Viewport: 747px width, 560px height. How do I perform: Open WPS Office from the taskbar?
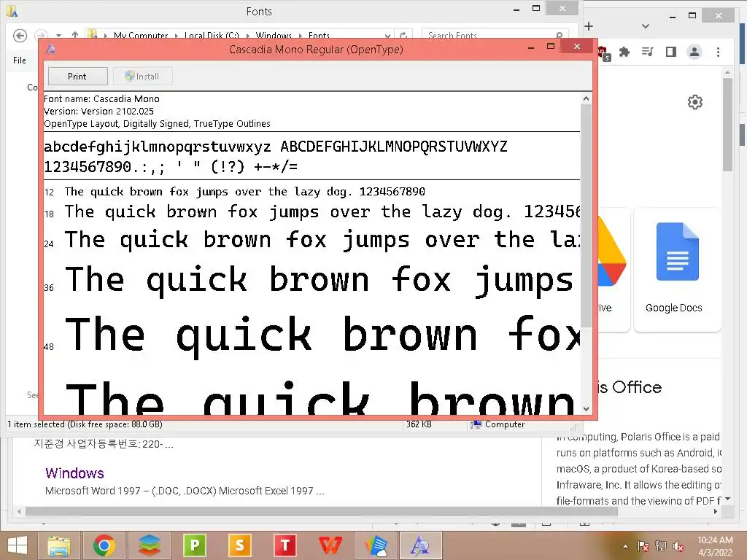[330, 545]
